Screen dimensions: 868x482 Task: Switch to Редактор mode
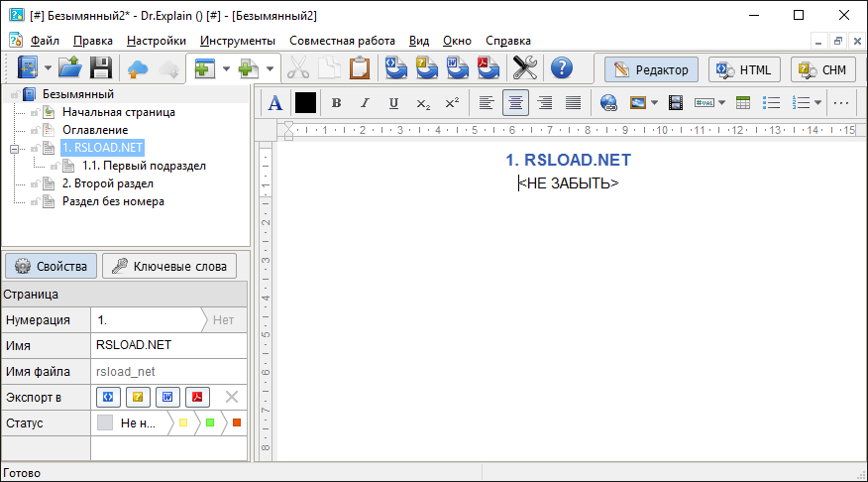coord(651,69)
